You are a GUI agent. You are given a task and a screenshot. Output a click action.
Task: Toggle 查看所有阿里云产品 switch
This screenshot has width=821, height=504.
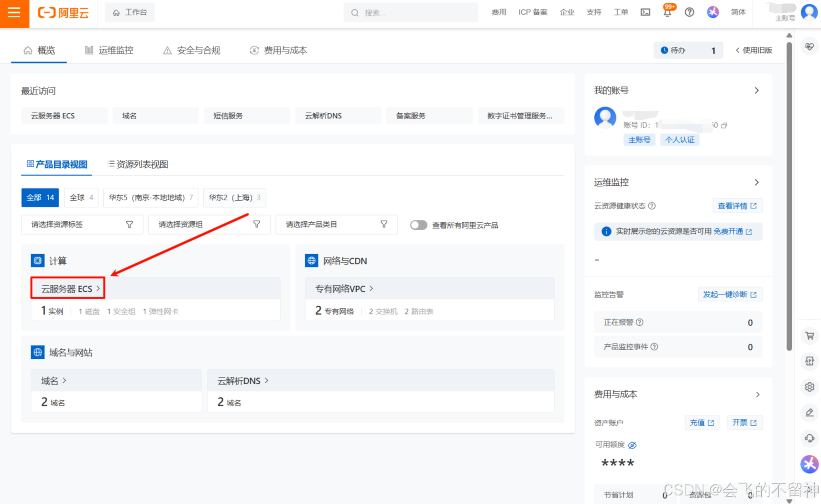418,225
